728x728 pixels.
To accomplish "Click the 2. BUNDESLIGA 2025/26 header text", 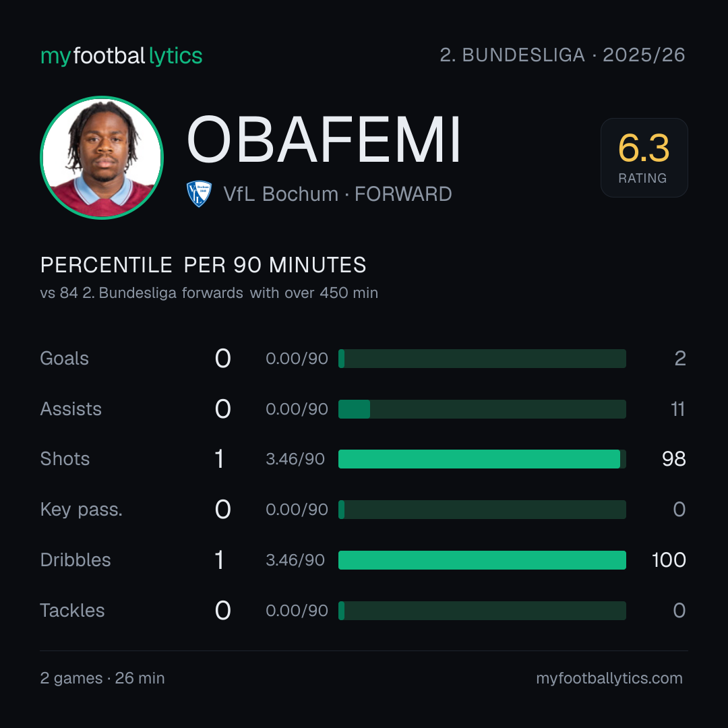I will click(x=562, y=55).
